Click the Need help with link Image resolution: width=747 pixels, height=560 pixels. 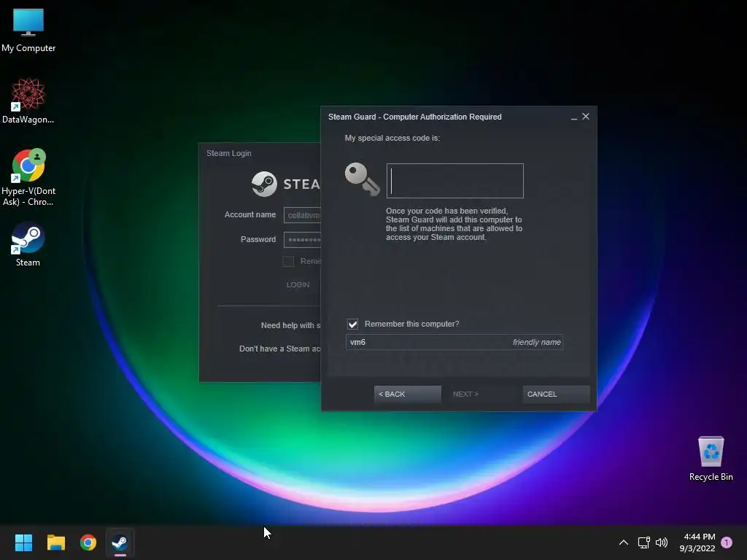[290, 325]
